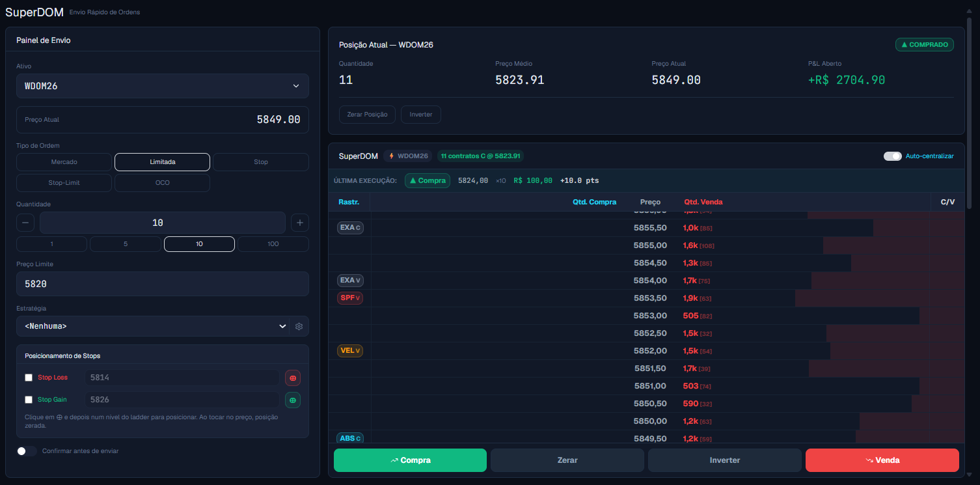Viewport: 980px width, 485px height.
Task: Click the 11 contratos C @ 5823.91 badge
Action: (481, 156)
